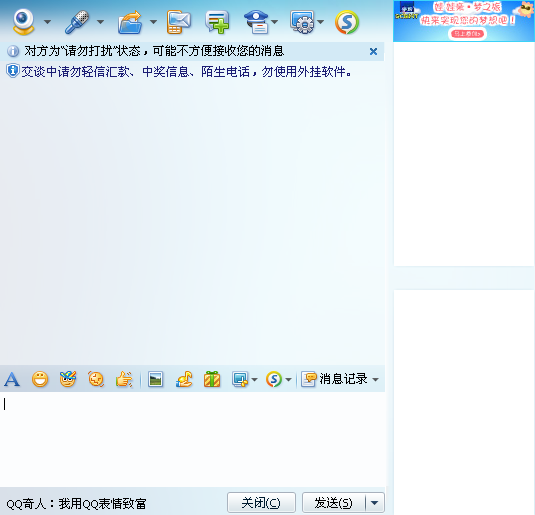Open the font settings A icon
This screenshot has height=515, width=535.
click(12, 379)
